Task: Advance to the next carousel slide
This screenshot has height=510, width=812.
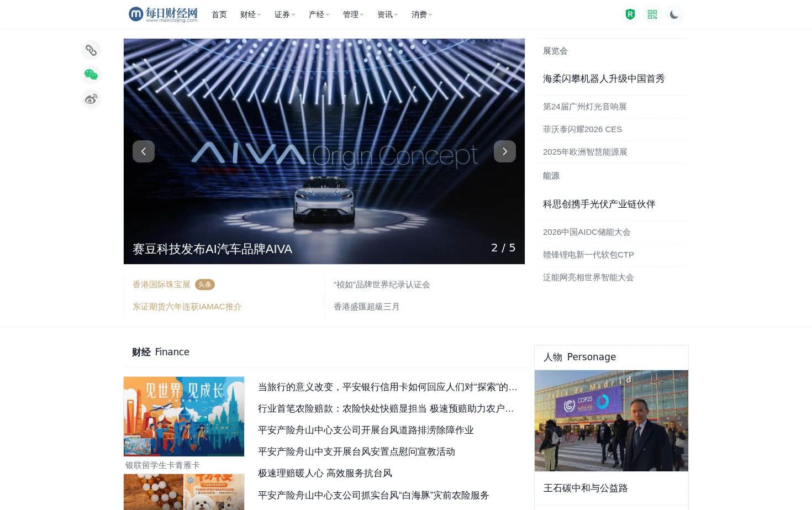Action: coord(505,151)
